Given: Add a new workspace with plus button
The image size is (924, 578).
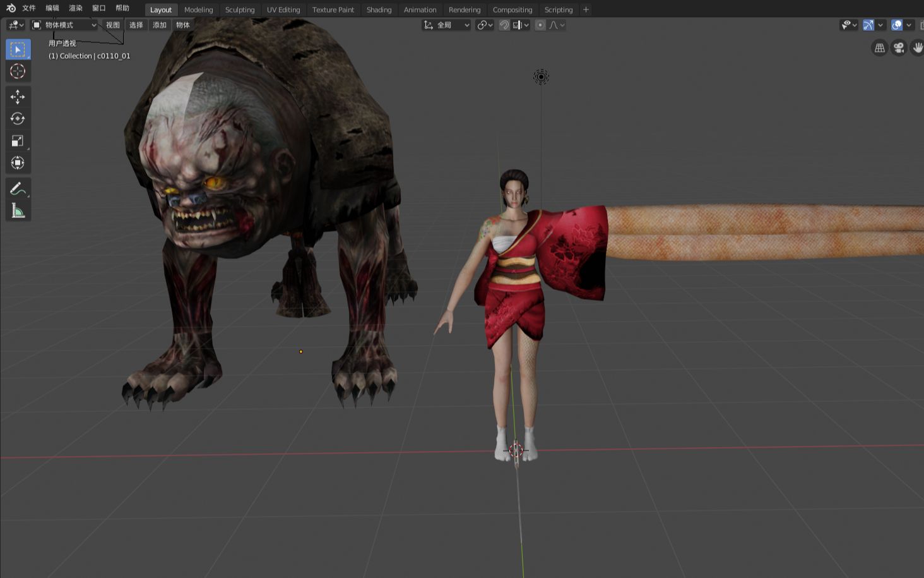Looking at the screenshot, I should [x=586, y=9].
